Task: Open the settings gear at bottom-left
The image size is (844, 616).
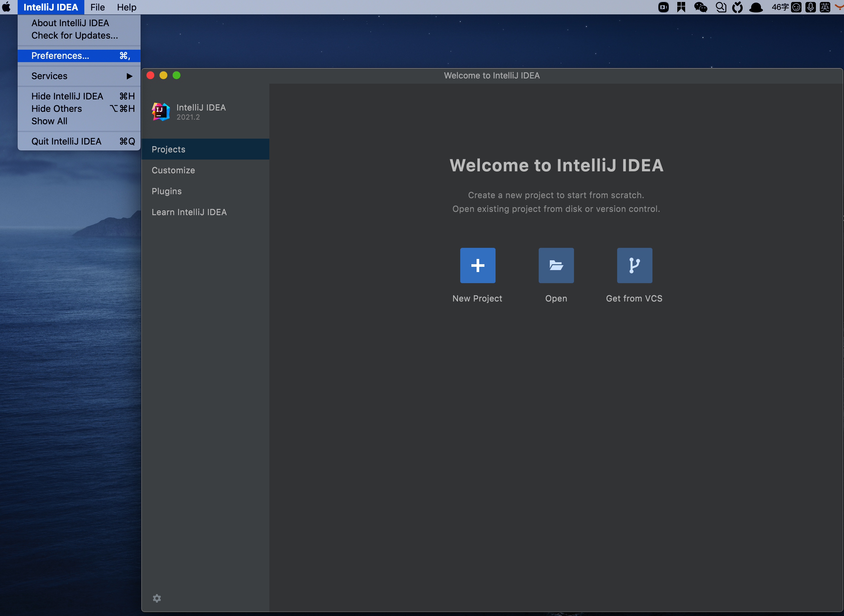Action: [157, 598]
